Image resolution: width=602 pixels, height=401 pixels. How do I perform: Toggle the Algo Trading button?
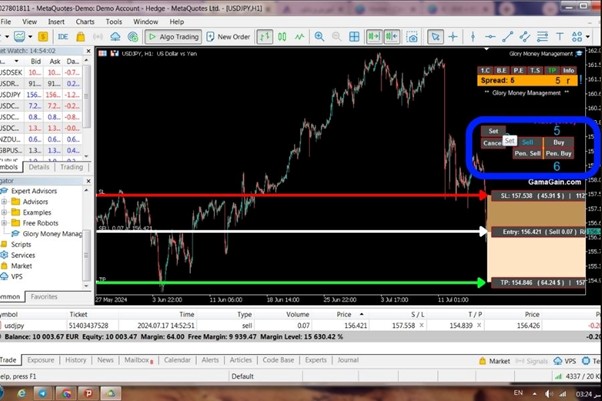point(174,37)
